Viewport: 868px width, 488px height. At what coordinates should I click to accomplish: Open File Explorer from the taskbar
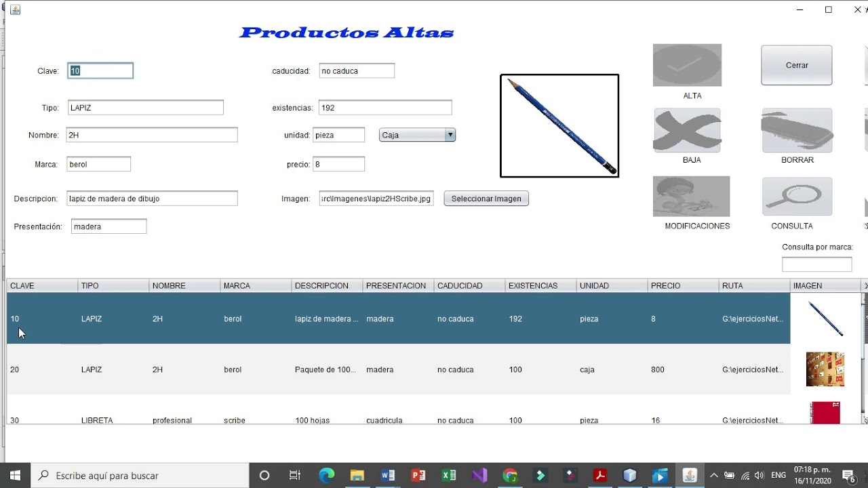(x=357, y=476)
